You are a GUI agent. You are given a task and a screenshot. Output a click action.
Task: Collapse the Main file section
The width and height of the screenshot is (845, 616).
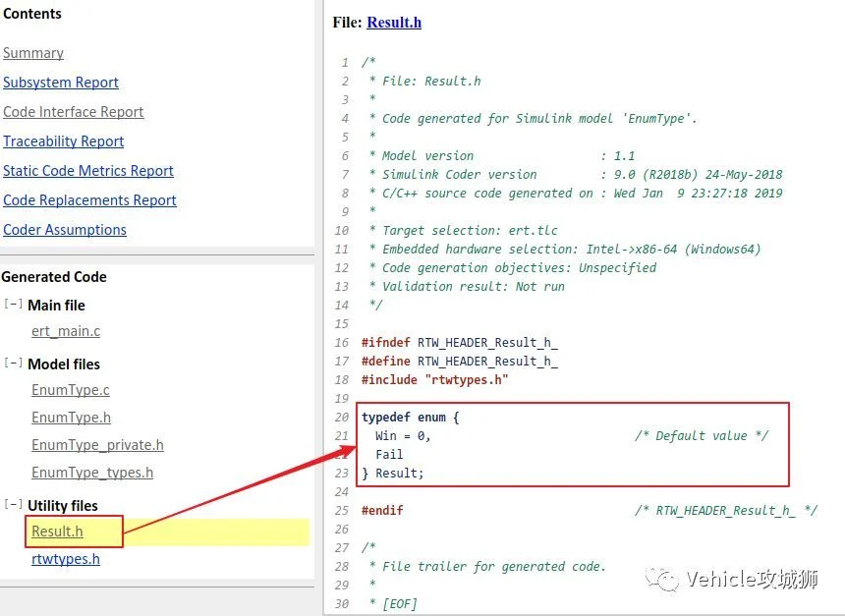13,304
